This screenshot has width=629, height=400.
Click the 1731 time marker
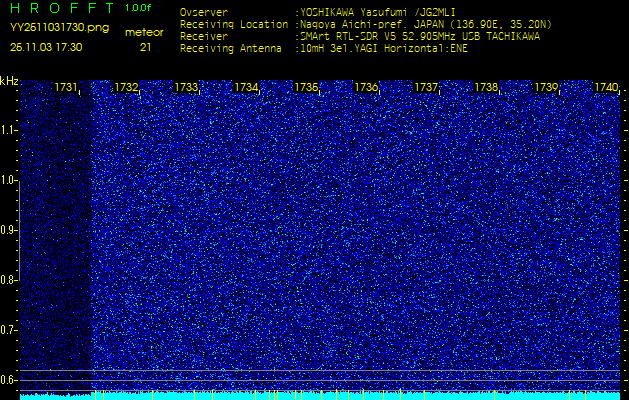pos(66,87)
